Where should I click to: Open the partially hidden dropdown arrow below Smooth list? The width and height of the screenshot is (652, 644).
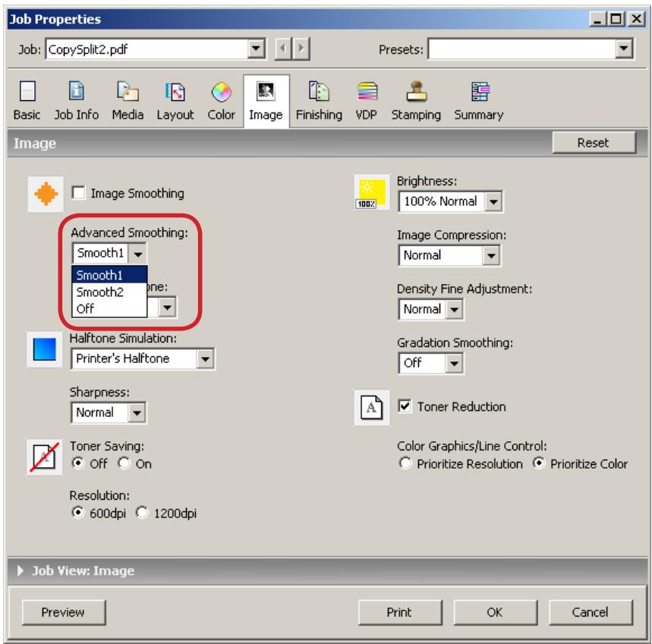click(x=167, y=308)
